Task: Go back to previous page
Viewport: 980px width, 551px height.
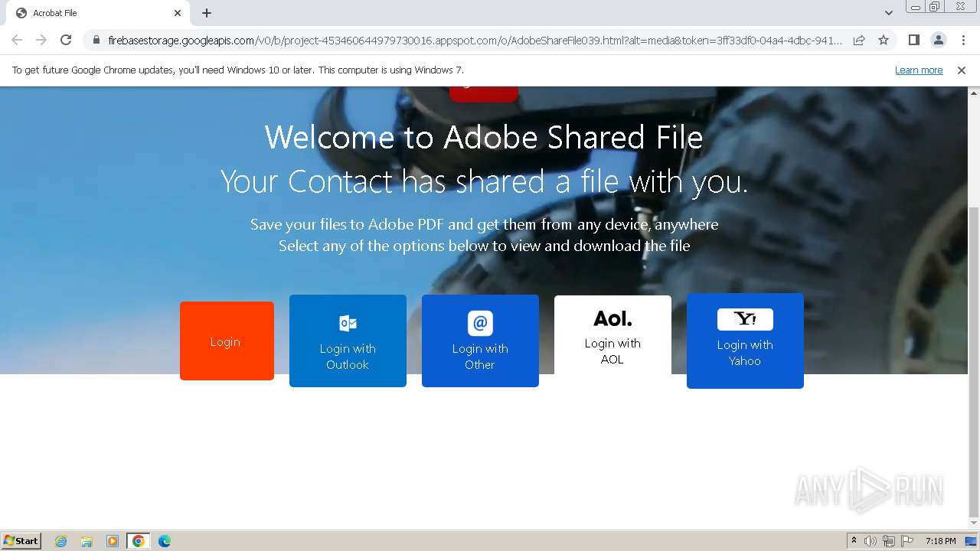Action: point(17,40)
